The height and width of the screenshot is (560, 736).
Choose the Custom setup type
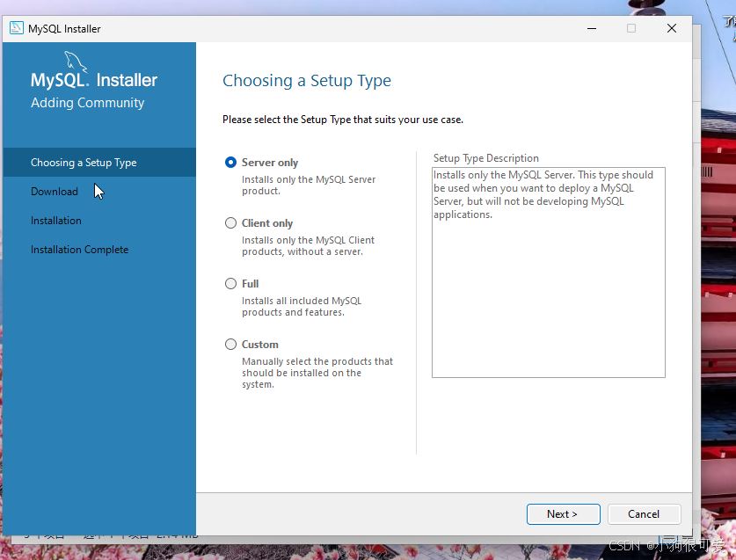pos(230,344)
